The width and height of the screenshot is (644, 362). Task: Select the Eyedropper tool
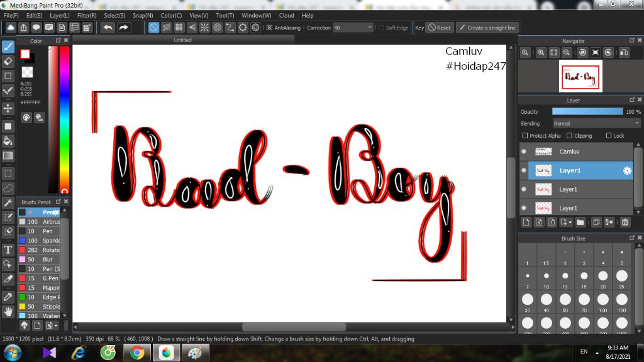point(8,297)
